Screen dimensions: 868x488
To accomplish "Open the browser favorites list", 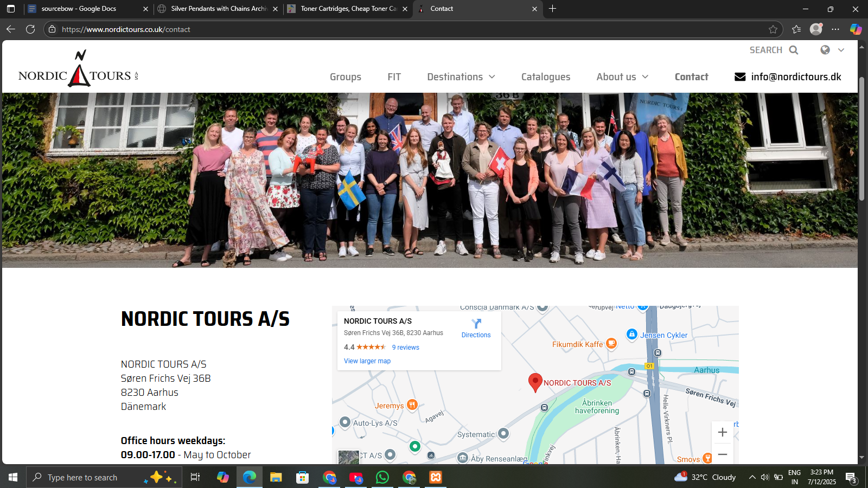I will (x=796, y=29).
